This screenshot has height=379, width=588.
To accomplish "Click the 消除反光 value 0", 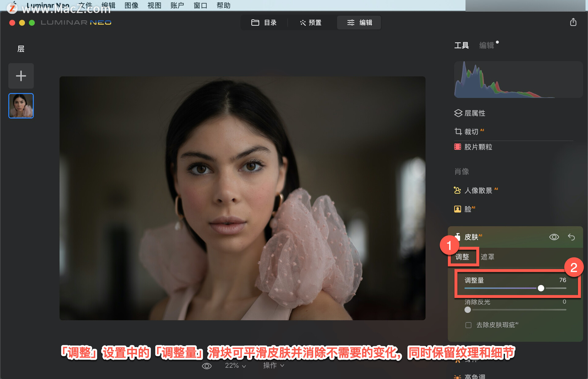I will coord(564,302).
